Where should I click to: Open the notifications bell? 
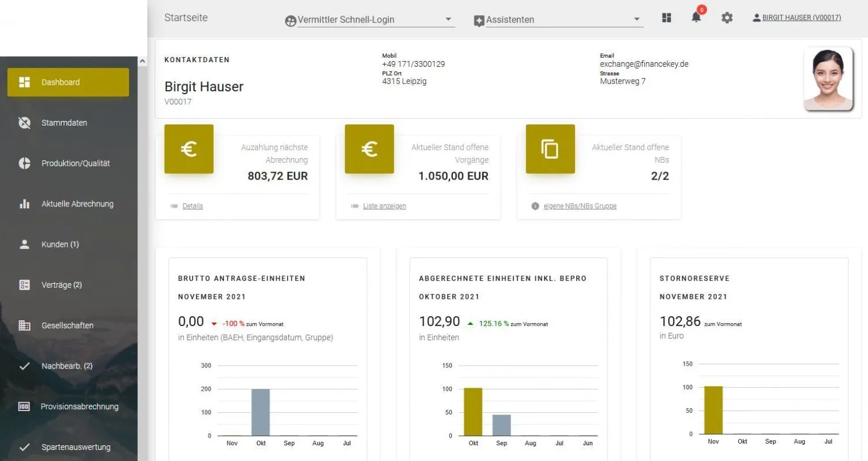coord(696,17)
